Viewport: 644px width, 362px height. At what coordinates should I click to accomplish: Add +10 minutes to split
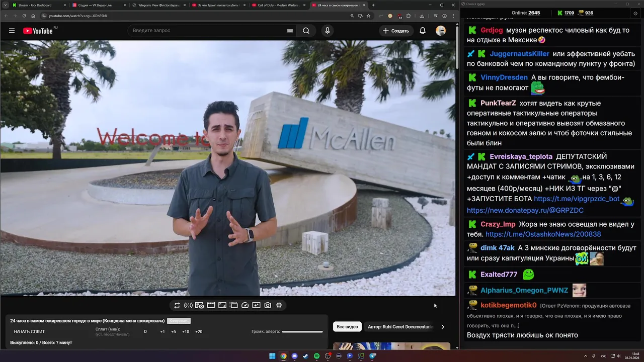[x=186, y=332]
